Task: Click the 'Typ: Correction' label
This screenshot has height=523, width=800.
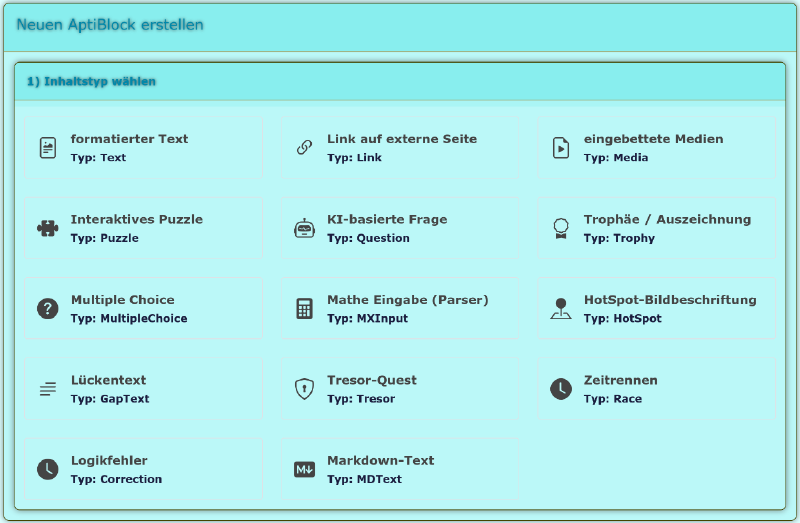Action: pos(116,479)
